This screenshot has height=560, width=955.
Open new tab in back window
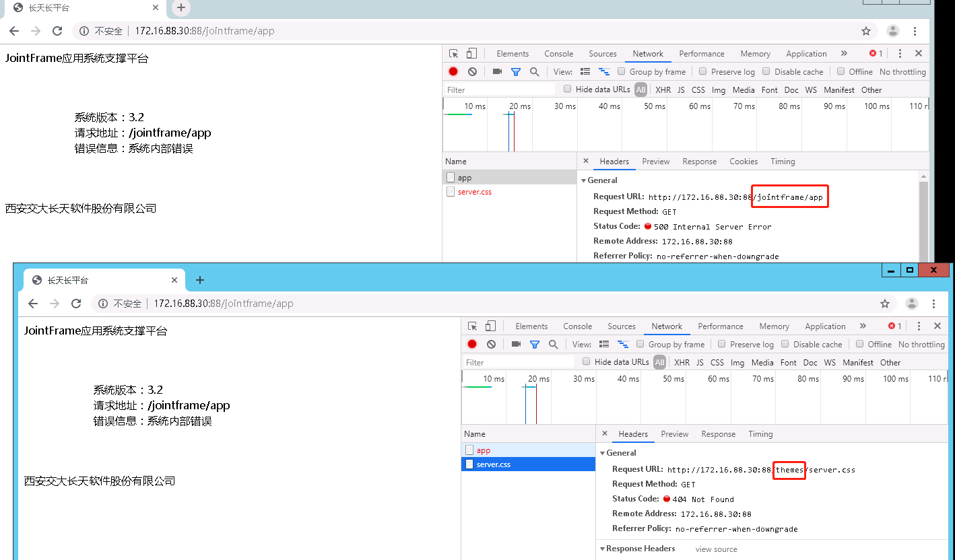pos(180,7)
